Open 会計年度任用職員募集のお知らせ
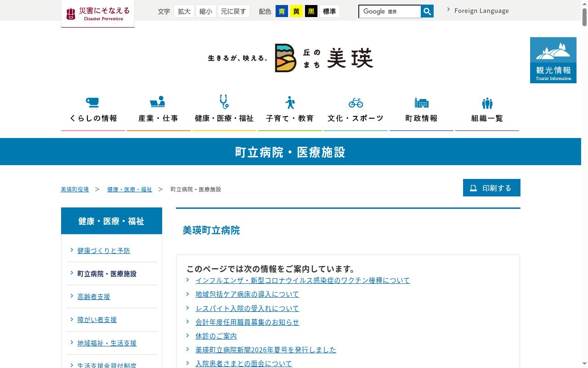Image resolution: width=588 pixels, height=368 pixels. click(x=247, y=322)
